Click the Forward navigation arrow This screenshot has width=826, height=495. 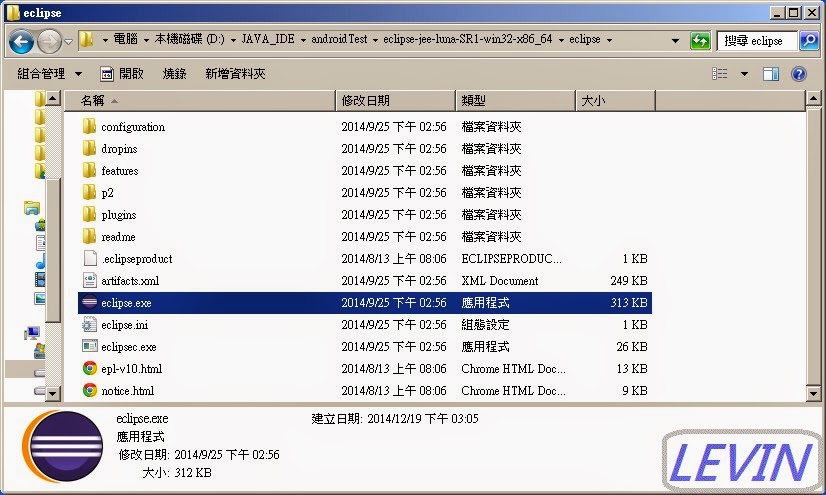[x=50, y=42]
